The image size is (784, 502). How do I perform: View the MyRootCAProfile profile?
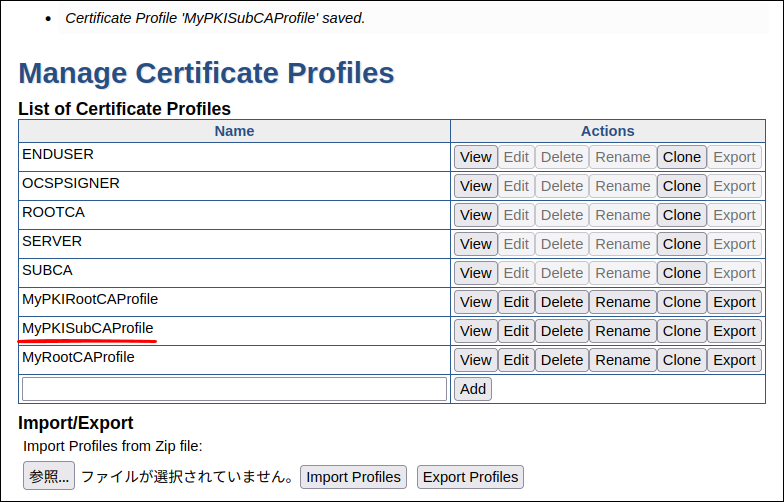[x=475, y=360]
